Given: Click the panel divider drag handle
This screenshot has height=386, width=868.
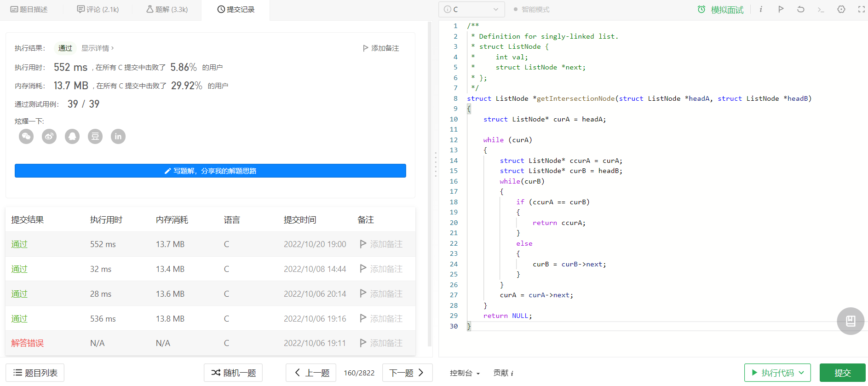Looking at the screenshot, I should click(x=436, y=164).
